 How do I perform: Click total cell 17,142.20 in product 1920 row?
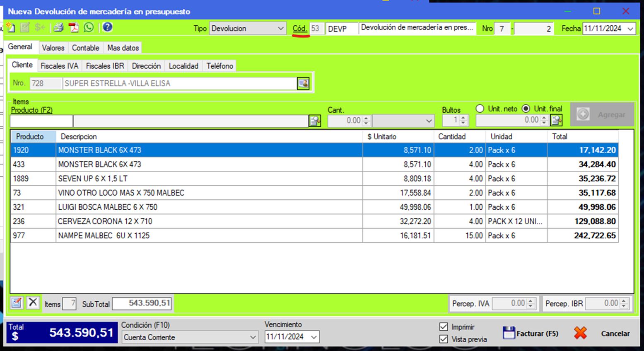pyautogui.click(x=583, y=150)
